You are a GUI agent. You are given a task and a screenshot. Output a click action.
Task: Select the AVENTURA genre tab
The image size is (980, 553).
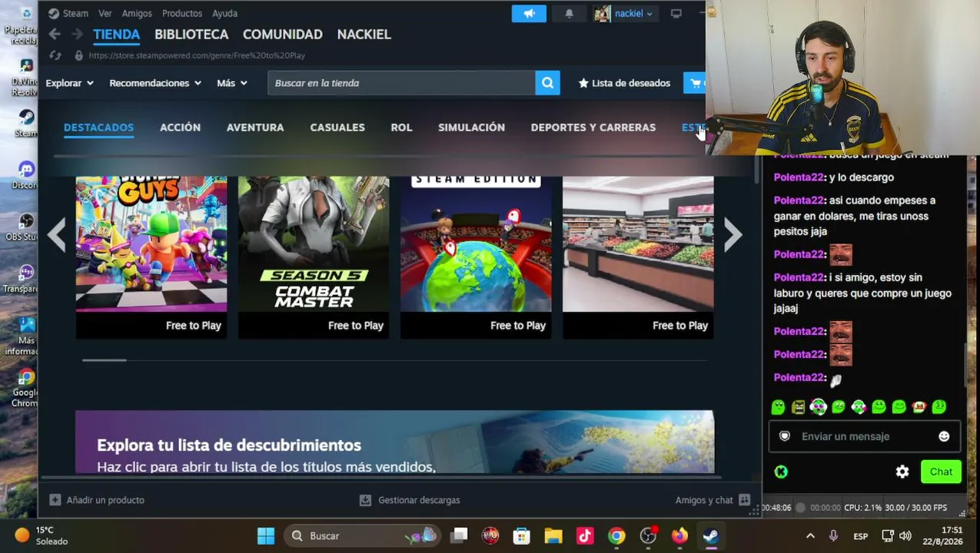coord(255,127)
